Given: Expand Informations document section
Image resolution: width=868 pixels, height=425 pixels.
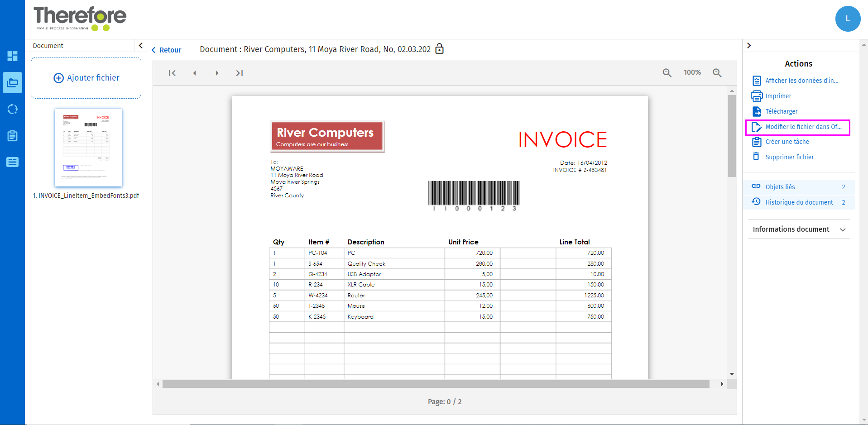Looking at the screenshot, I should pos(799,229).
